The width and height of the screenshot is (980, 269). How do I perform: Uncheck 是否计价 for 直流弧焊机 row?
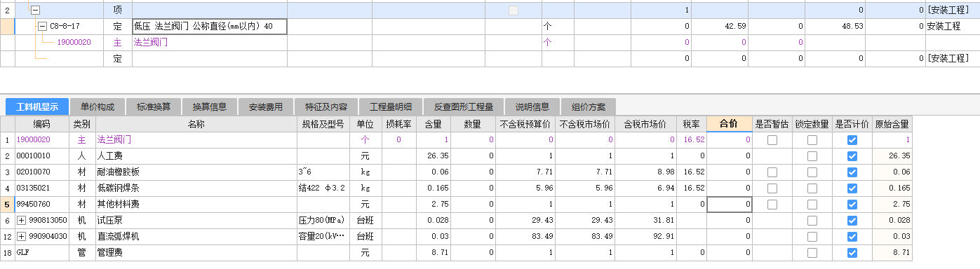852,237
